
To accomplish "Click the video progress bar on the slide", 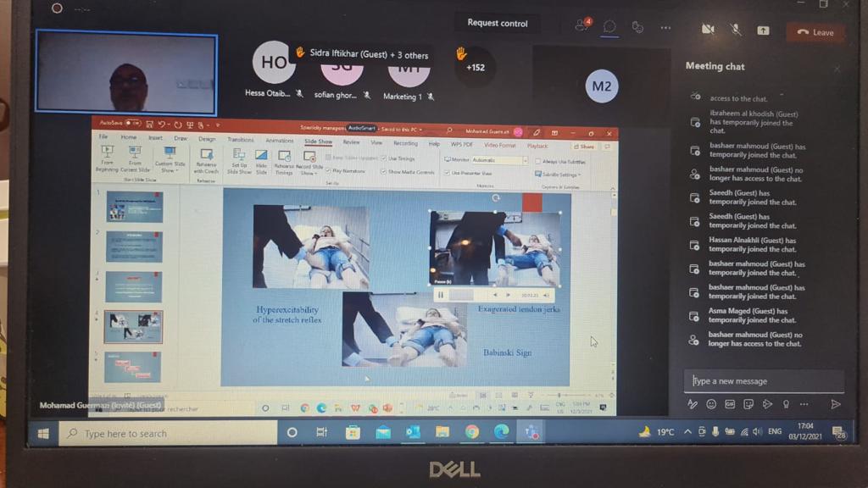I will 470,295.
